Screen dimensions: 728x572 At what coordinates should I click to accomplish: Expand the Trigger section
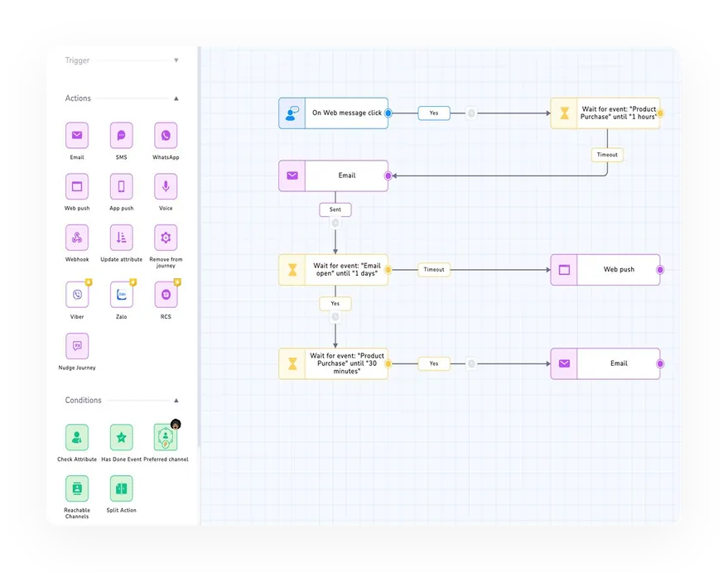[176, 60]
